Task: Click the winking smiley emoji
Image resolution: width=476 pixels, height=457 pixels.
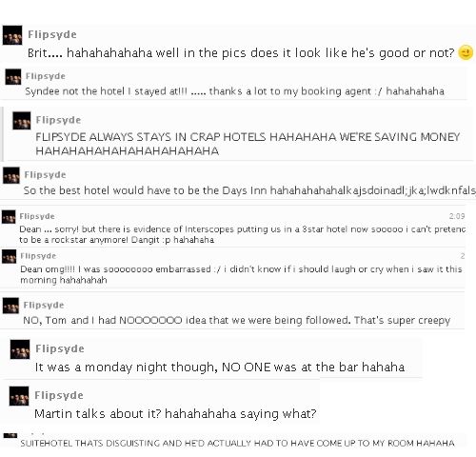Action: click(466, 52)
